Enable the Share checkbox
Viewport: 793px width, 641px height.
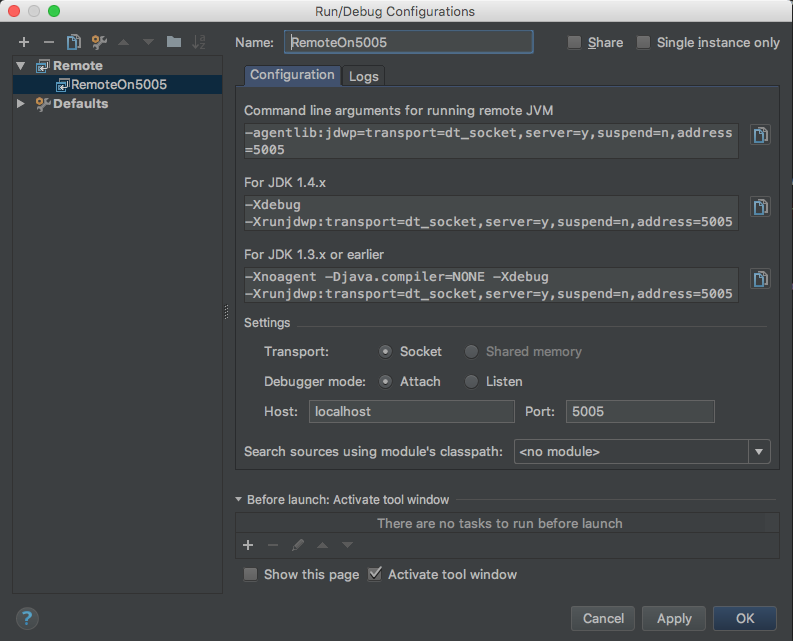tap(574, 42)
